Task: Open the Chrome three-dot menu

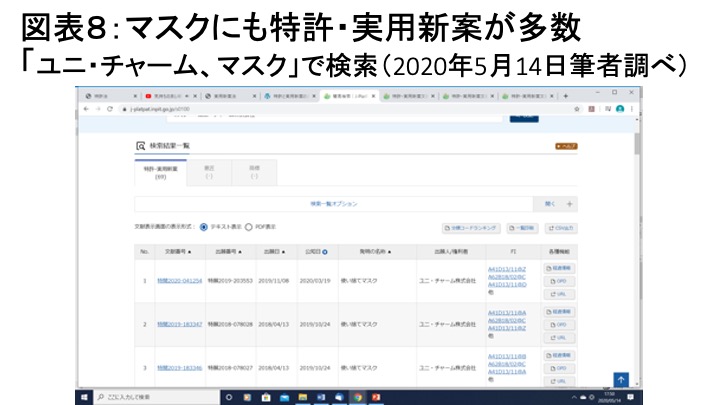Action: 632,109
